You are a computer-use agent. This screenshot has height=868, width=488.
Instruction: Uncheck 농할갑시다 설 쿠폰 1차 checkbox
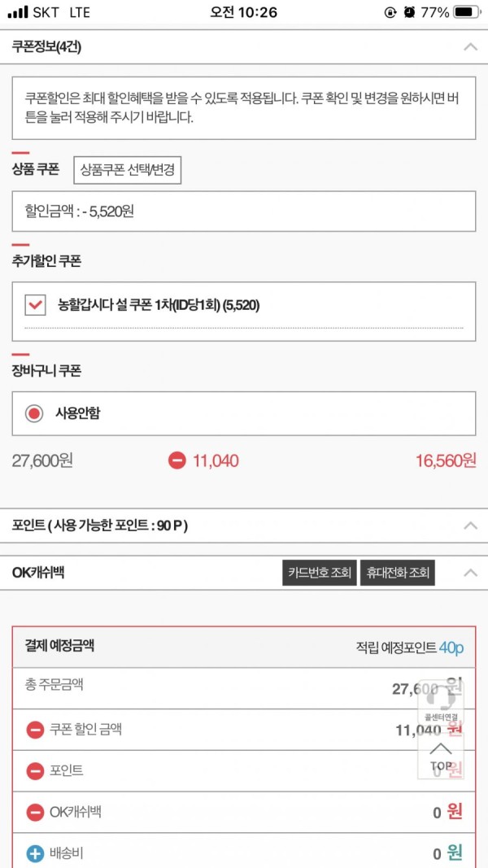coord(36,305)
